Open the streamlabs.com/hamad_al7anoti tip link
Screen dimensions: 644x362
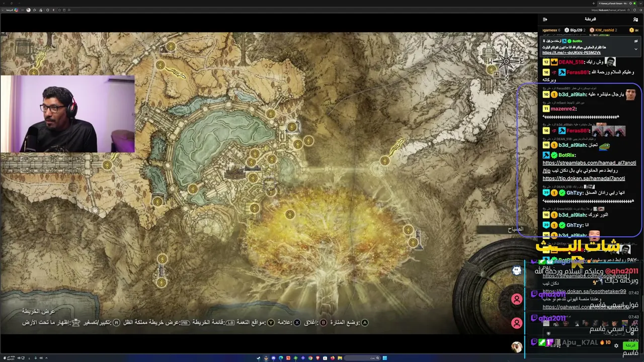pos(589,163)
